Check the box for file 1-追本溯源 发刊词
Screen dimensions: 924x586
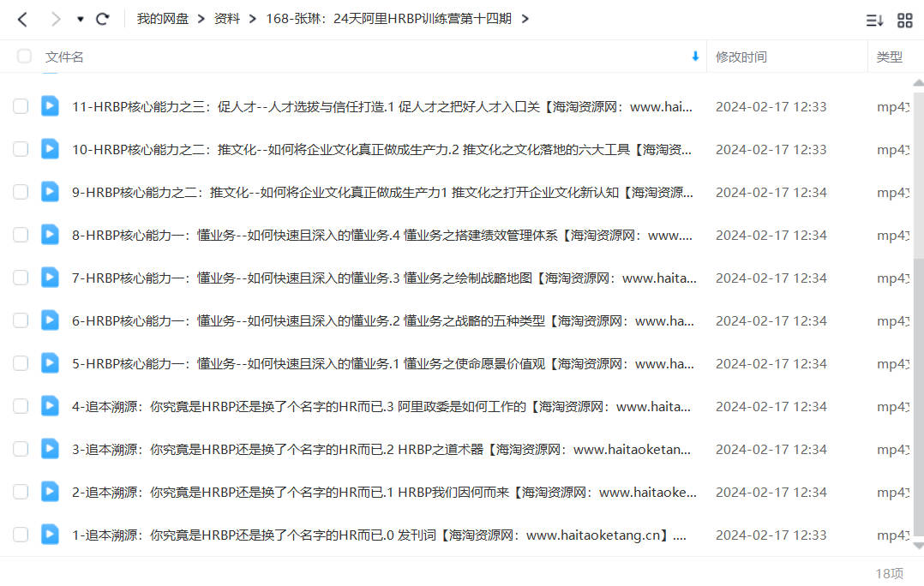point(21,535)
